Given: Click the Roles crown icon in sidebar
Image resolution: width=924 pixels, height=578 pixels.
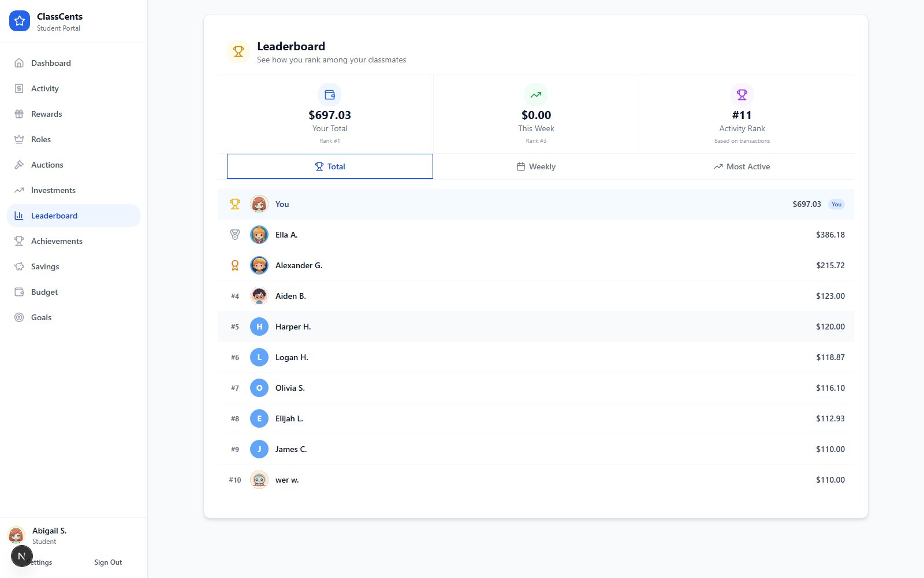Looking at the screenshot, I should pyautogui.click(x=19, y=139).
